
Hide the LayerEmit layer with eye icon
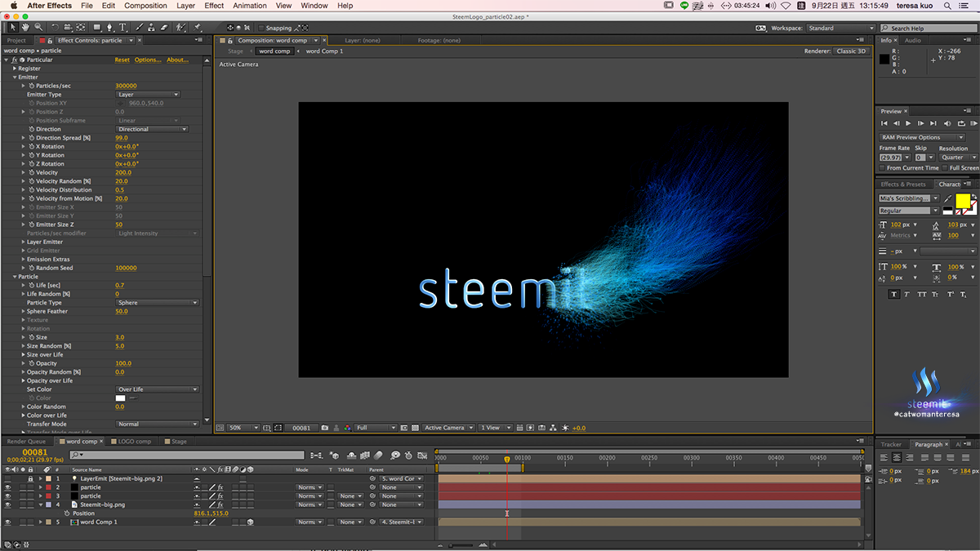8,478
